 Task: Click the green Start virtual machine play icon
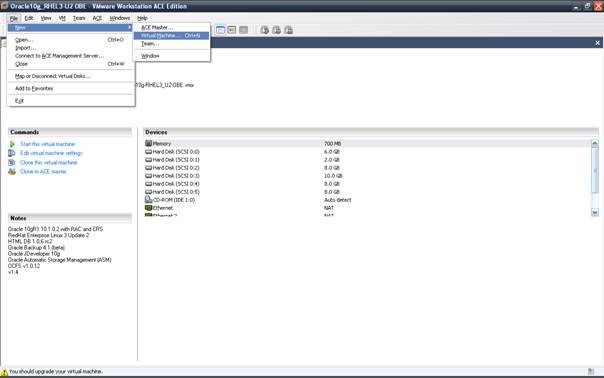click(12, 144)
